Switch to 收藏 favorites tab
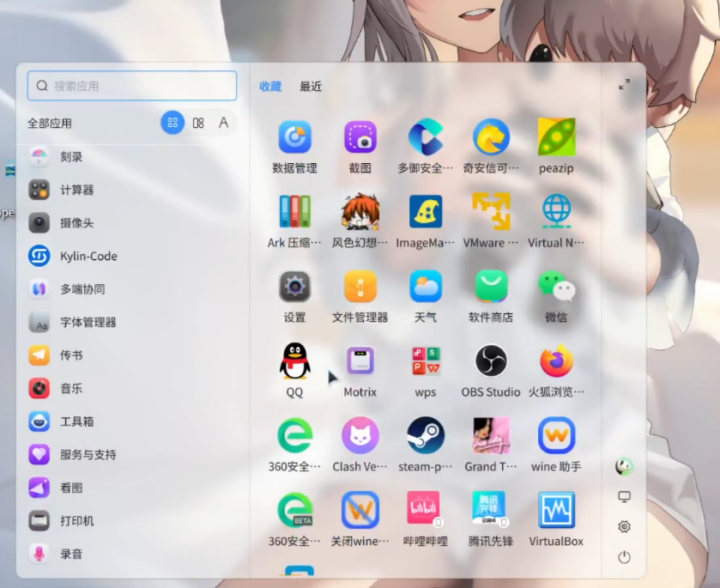The image size is (720, 588). [270, 87]
